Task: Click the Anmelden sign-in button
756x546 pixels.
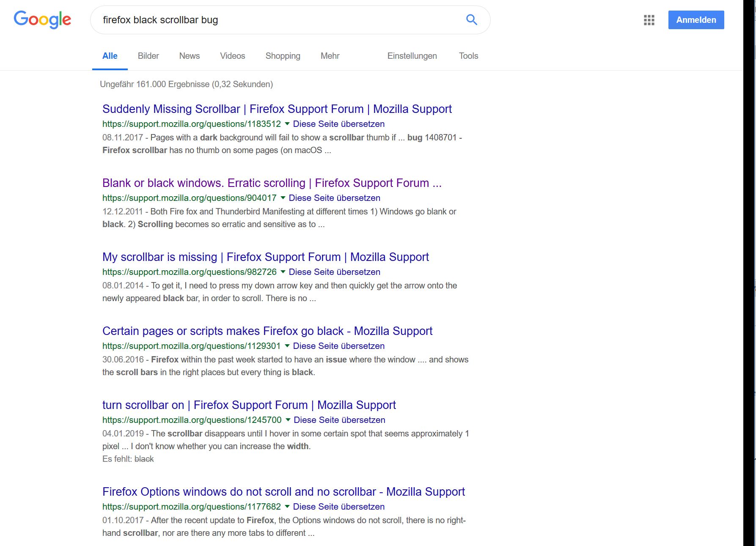Action: [696, 20]
